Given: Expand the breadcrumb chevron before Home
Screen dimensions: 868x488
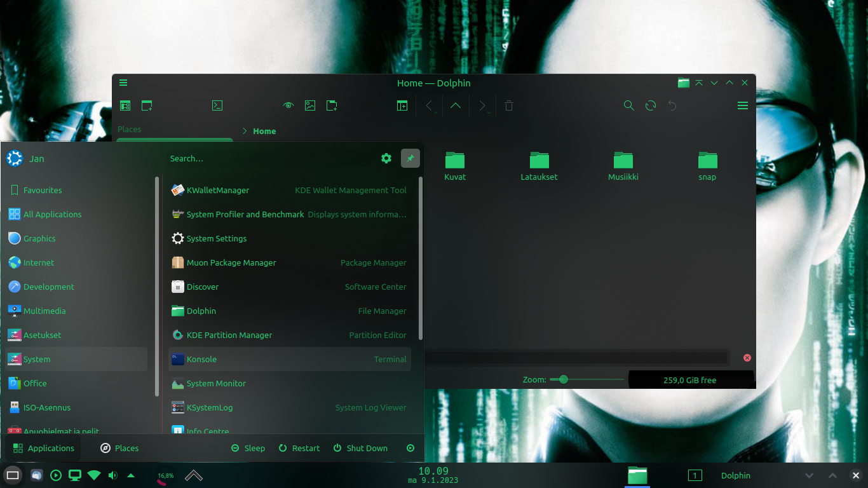Looking at the screenshot, I should click(245, 131).
